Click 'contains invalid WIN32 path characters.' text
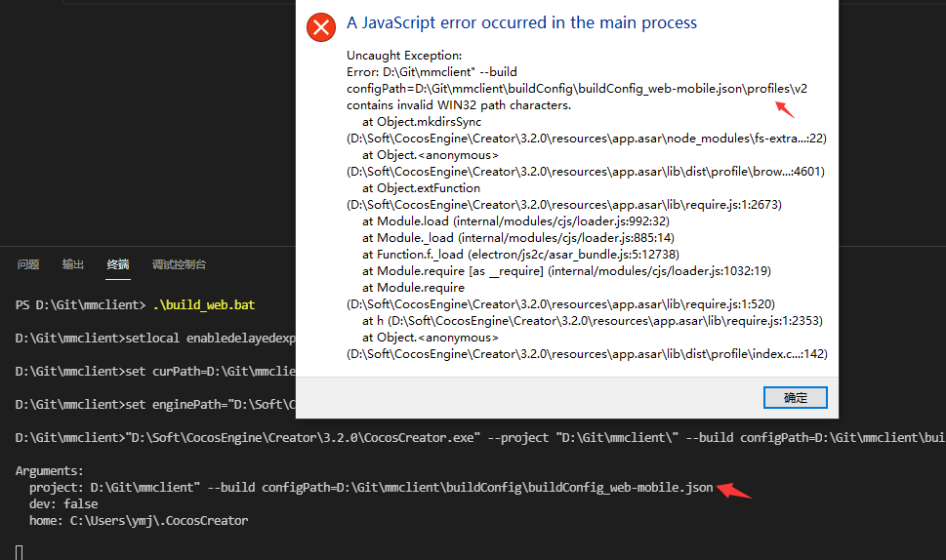946x560 pixels. point(459,105)
